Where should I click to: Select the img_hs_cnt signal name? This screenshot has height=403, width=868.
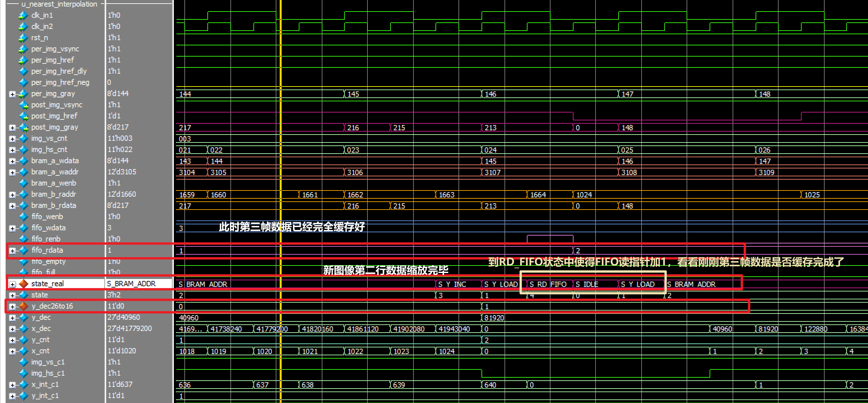coord(49,149)
